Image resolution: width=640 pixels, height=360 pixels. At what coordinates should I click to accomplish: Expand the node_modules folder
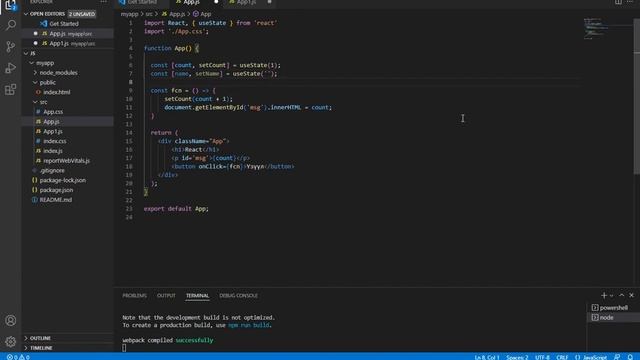coord(58,73)
